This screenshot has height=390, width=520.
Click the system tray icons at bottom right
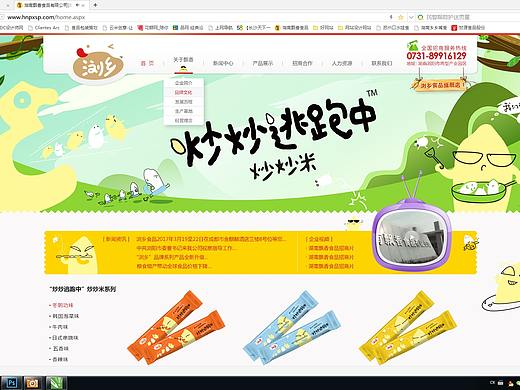tap(504, 383)
